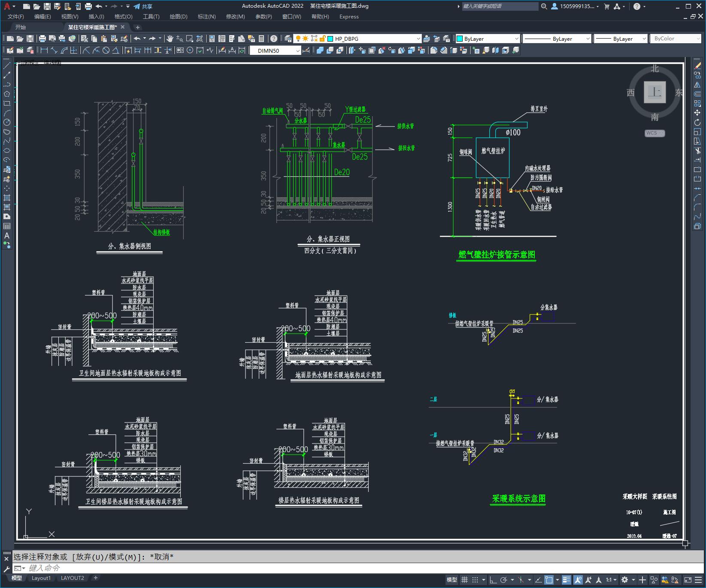This screenshot has width=706, height=588.
Task: Select the Multiline Text A tool
Action: tap(7, 235)
